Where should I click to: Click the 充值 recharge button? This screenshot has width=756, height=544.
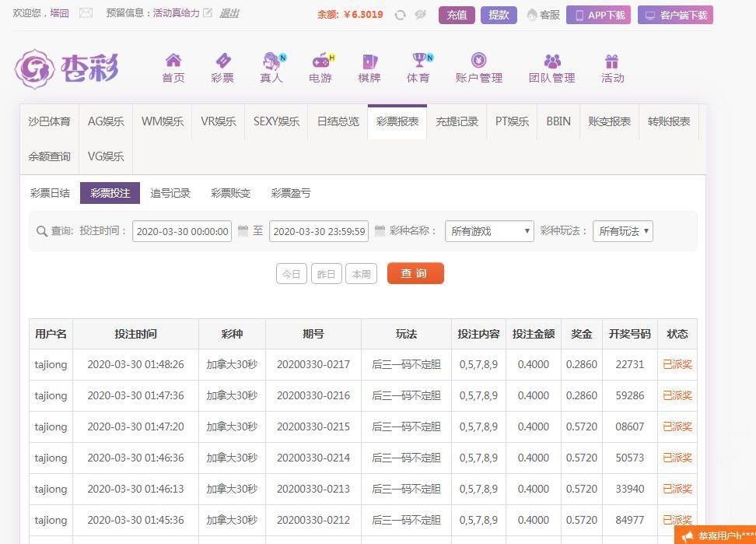coord(457,15)
